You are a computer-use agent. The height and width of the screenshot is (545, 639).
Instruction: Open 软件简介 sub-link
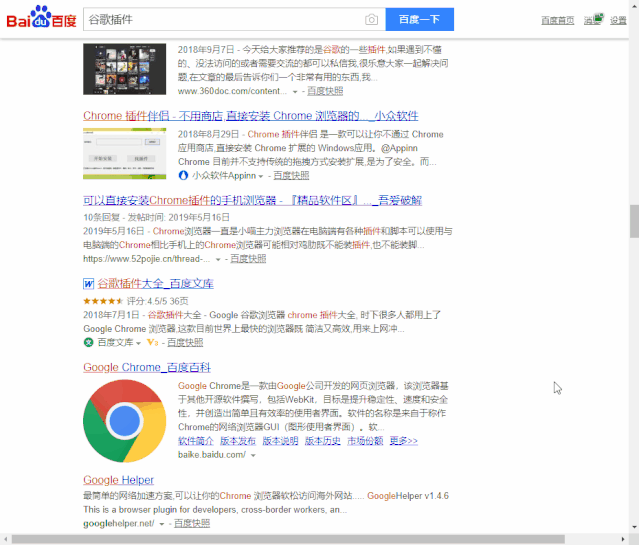196,441
